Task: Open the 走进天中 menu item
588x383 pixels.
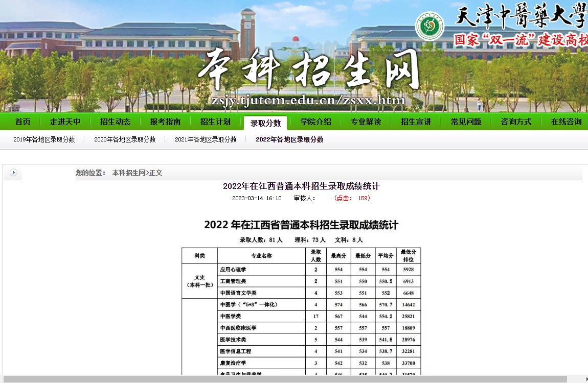Action: (x=65, y=122)
